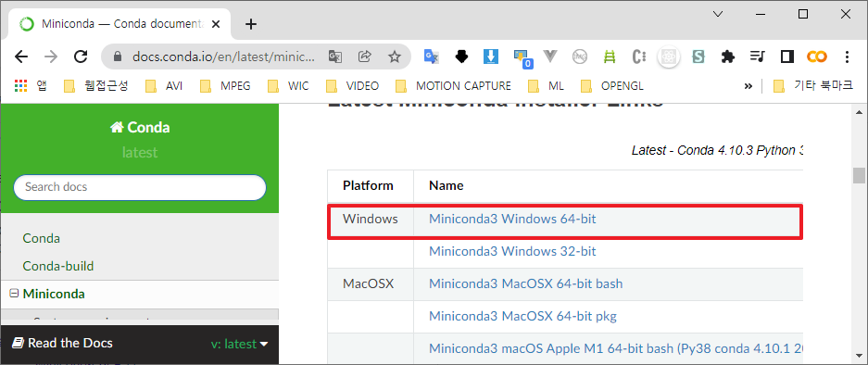Open the 웹접근성 bookmark folder
This screenshot has height=365, width=868.
(x=95, y=86)
